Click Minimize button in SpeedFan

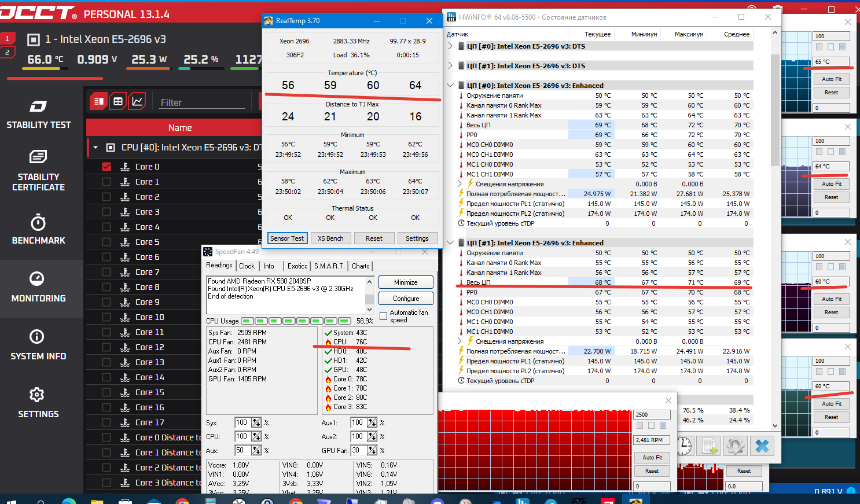coord(406,282)
